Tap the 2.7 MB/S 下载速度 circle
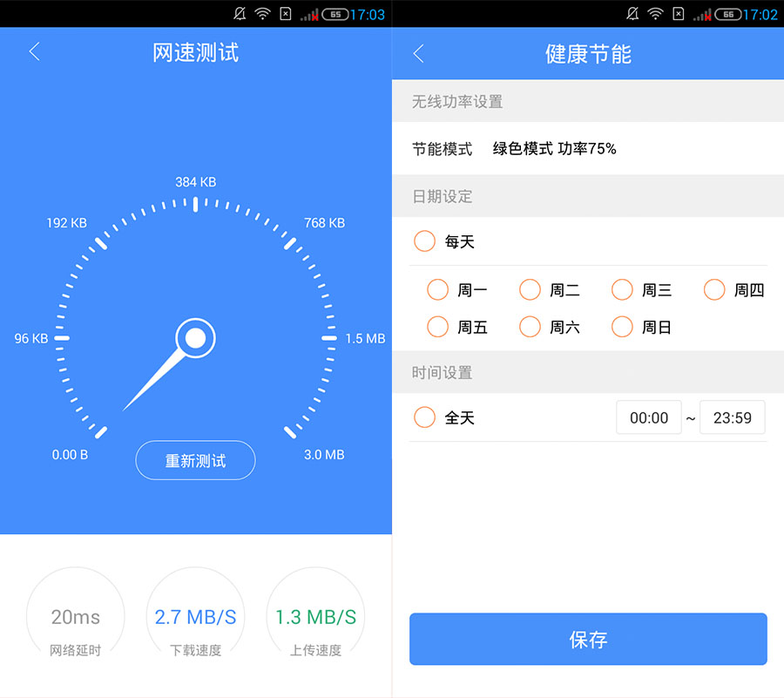 [195, 617]
